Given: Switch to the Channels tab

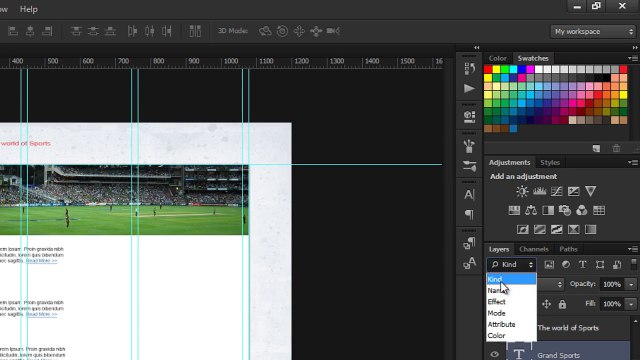Looking at the screenshot, I should tap(533, 249).
